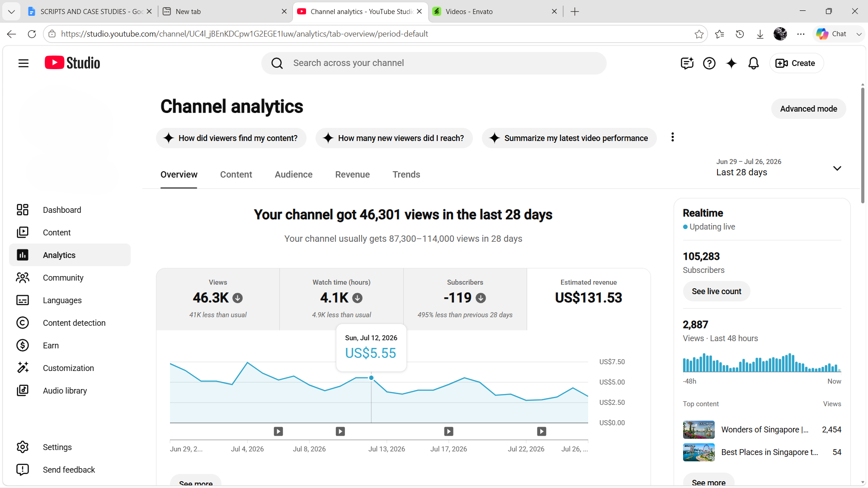
Task: Open the hamburger navigation menu
Action: pyautogui.click(x=24, y=63)
